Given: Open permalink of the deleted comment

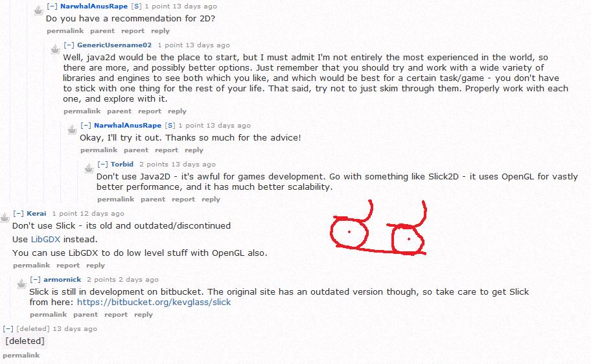Looking at the screenshot, I should click(x=21, y=356).
